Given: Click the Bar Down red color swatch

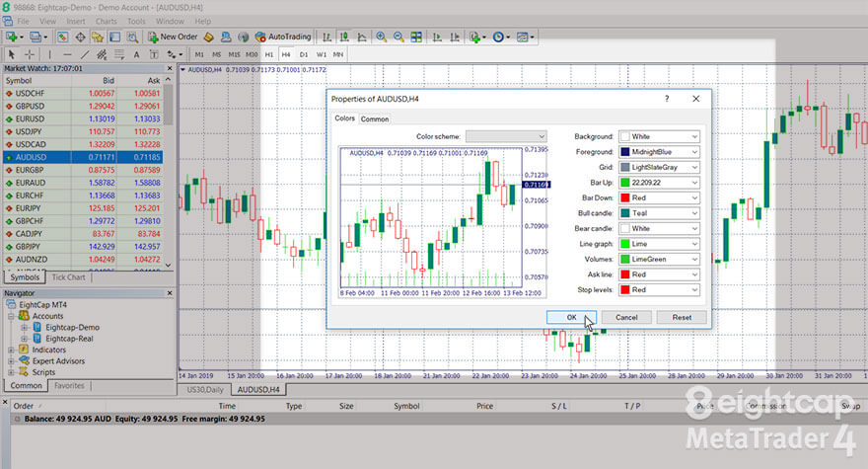Looking at the screenshot, I should (x=625, y=197).
